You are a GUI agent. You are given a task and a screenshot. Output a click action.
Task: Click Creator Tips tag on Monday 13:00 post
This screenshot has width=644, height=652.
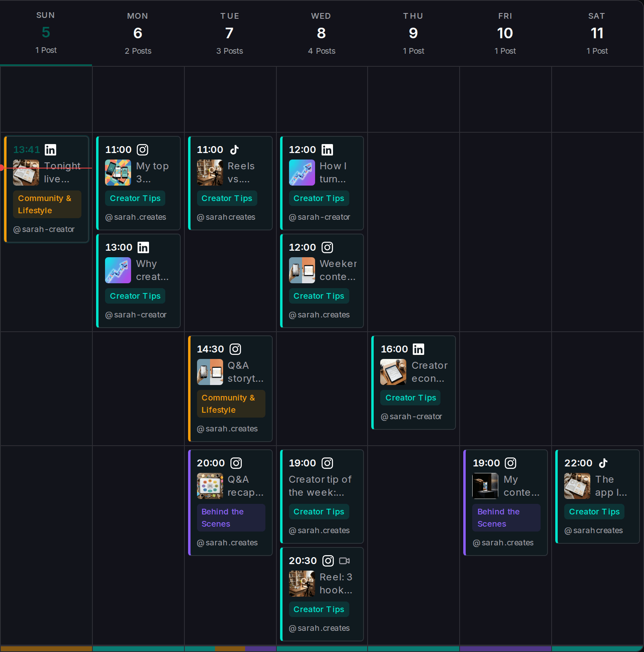pyautogui.click(x=135, y=296)
